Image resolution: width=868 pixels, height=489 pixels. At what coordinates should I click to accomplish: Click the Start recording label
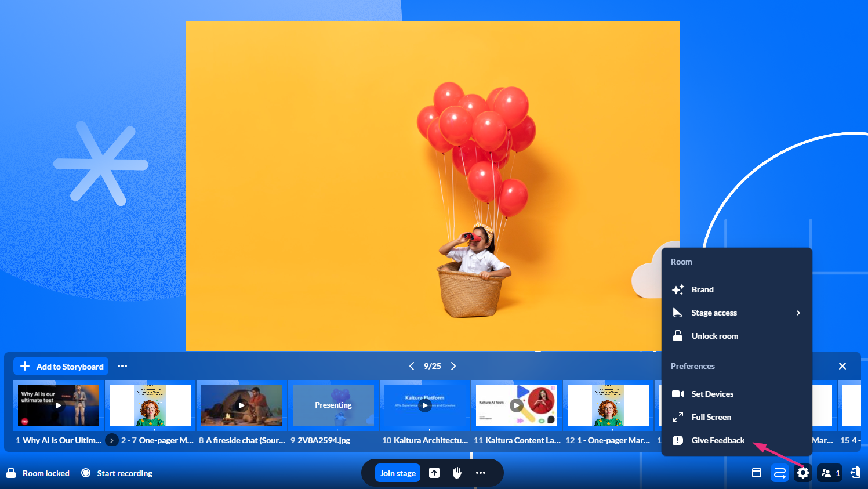tap(125, 473)
